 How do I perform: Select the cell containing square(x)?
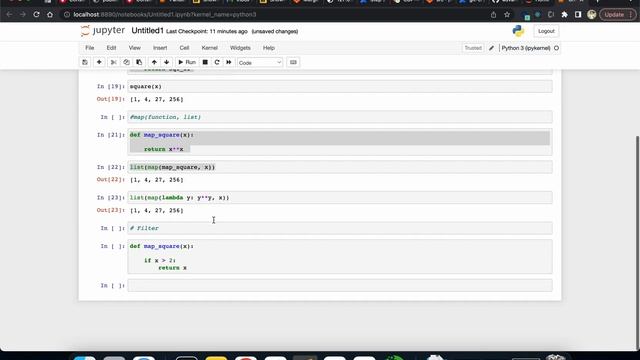[x=340, y=87]
